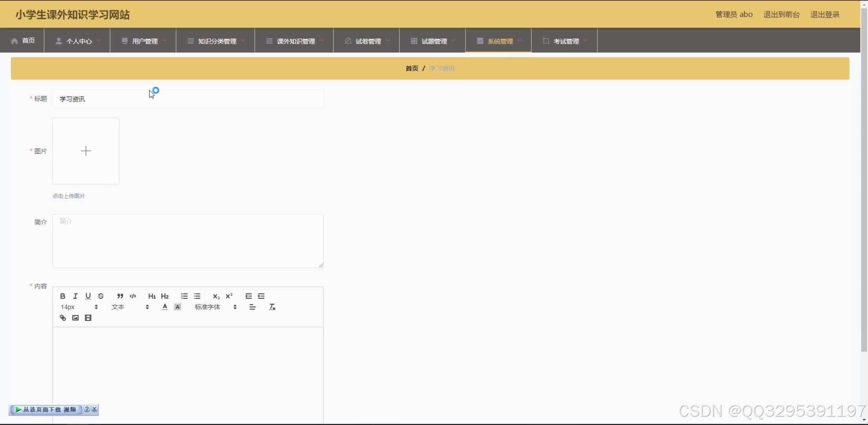
Task: Apply superscript formatting
Action: 229,296
